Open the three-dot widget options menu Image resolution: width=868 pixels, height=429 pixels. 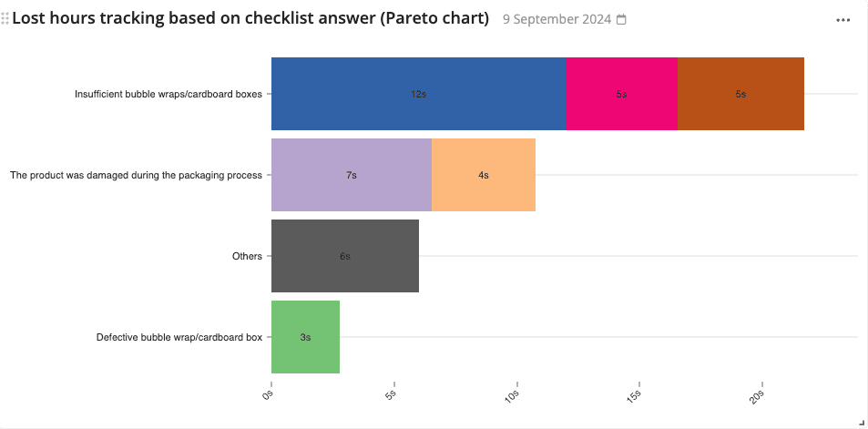coord(842,20)
